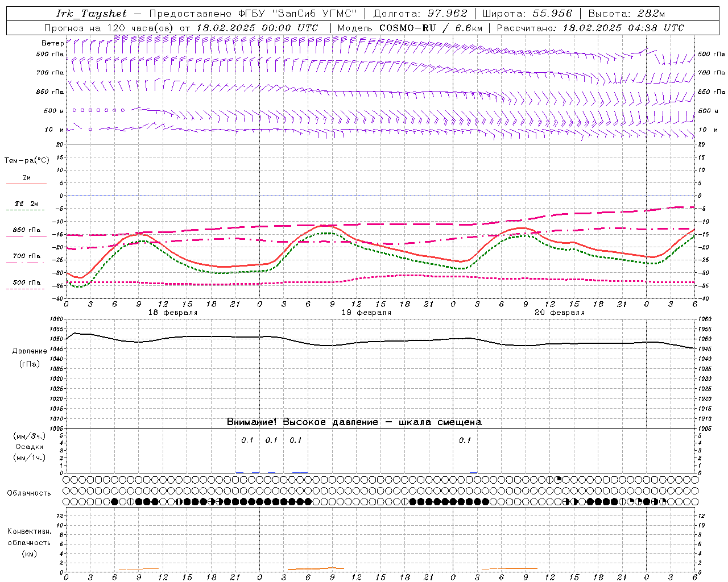This screenshot has height=582, width=728.
Task: Click the pink dash-dot legend line under '700 гПа'
Action: click(26, 263)
